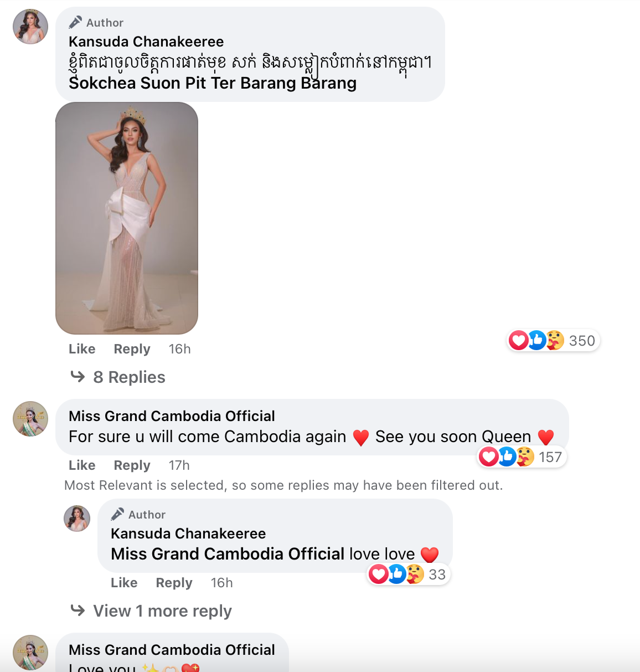
Task: Open the 16h timestamp of photo comment
Action: coord(179,349)
